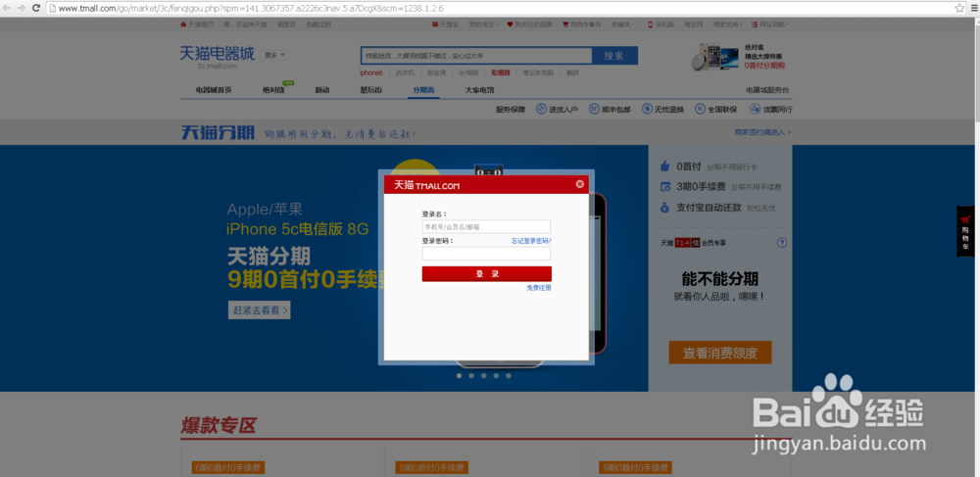Open the 新动 nav tab
The height and width of the screenshot is (477, 980).
click(x=322, y=90)
